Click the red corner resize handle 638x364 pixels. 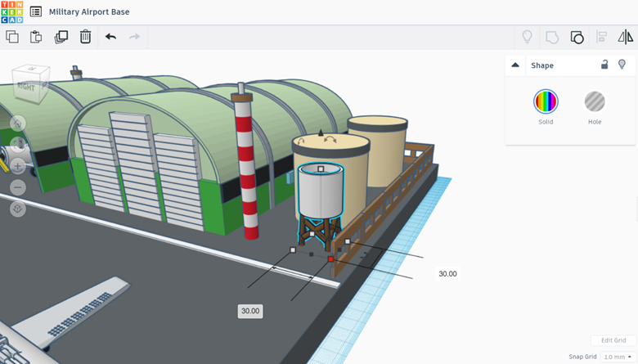330,259
